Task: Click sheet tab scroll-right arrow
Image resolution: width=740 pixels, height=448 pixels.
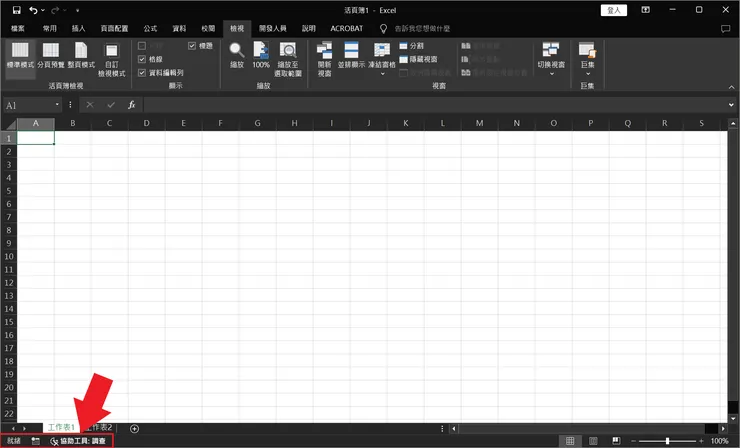Action: pyautogui.click(x=25, y=429)
